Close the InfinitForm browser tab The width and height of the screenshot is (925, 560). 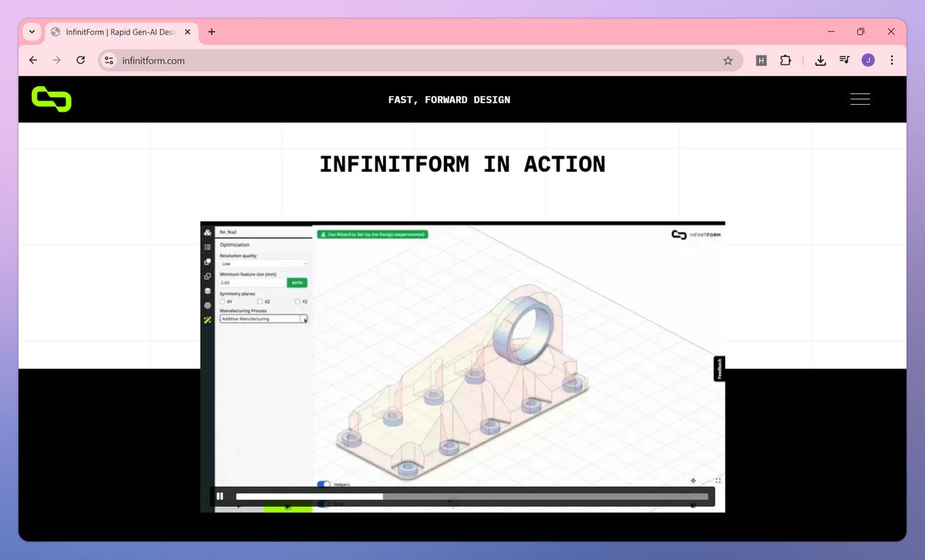[187, 32]
